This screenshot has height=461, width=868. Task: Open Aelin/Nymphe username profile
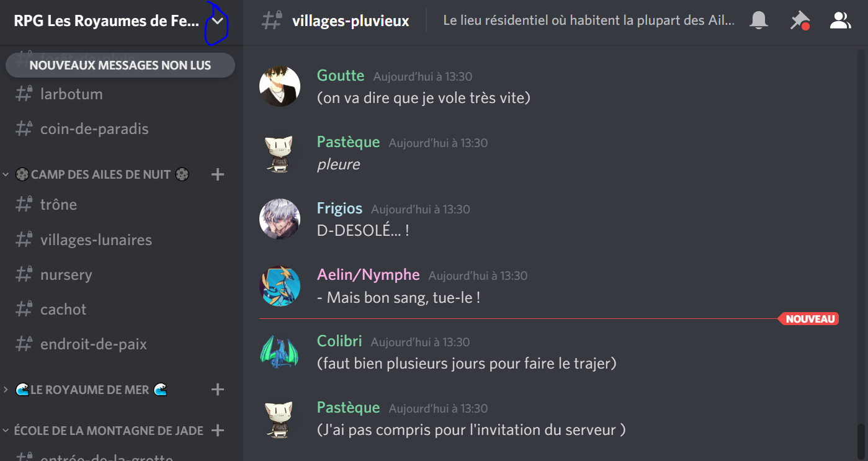click(x=369, y=275)
